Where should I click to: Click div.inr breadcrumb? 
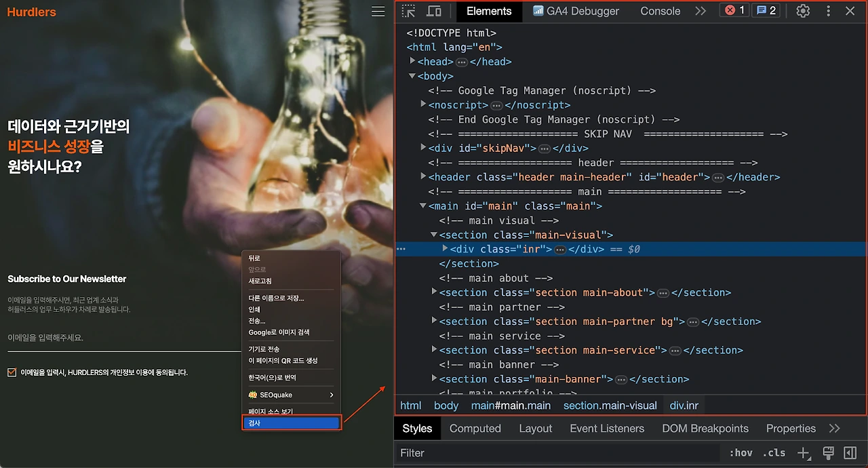(x=684, y=406)
